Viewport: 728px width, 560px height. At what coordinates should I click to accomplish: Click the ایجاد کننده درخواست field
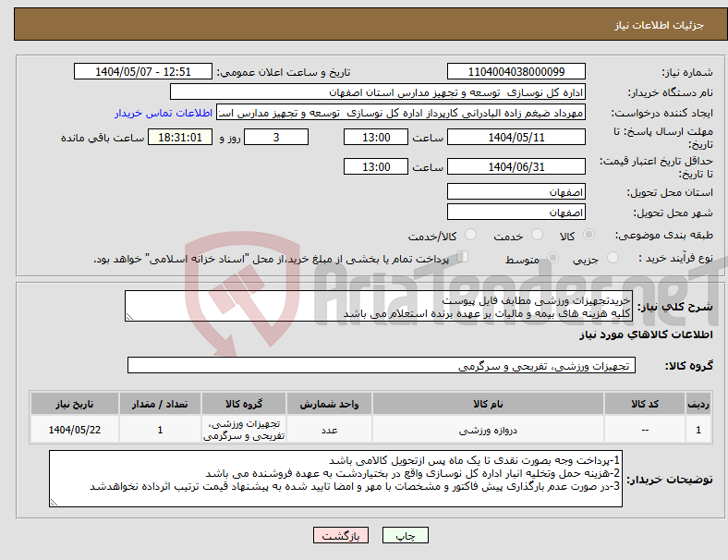(x=401, y=113)
